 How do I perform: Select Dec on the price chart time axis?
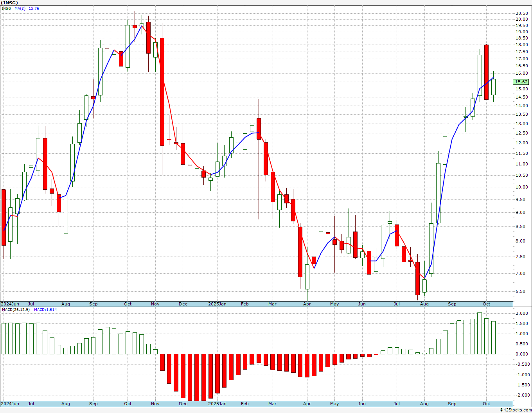(x=183, y=304)
